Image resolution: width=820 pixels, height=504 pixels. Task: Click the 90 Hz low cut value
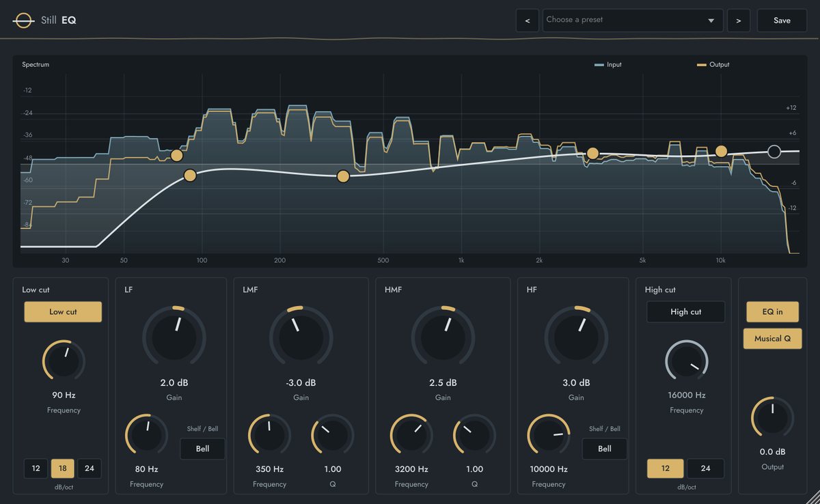[x=64, y=395]
